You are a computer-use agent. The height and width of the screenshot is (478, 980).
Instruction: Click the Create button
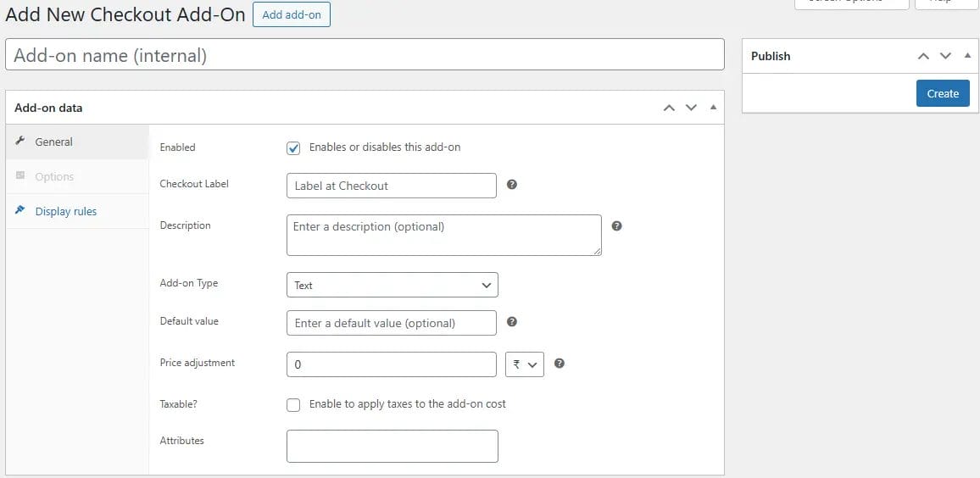point(943,93)
